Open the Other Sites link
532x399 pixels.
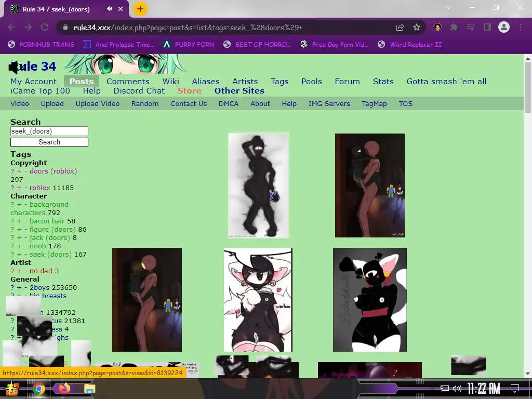239,91
